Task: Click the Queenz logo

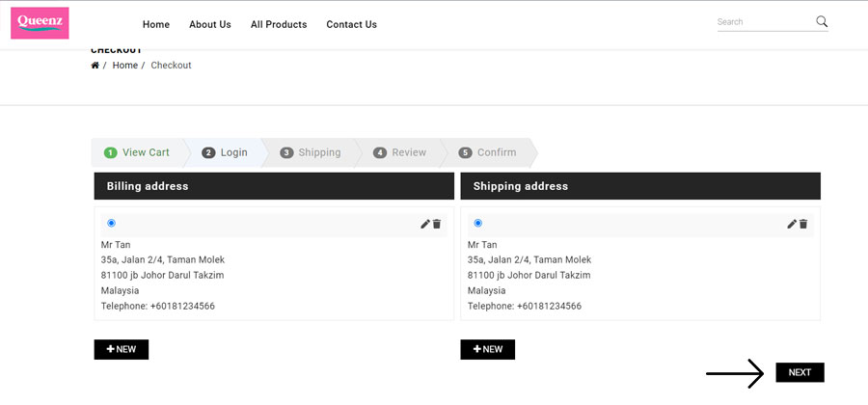Action: pos(40,23)
